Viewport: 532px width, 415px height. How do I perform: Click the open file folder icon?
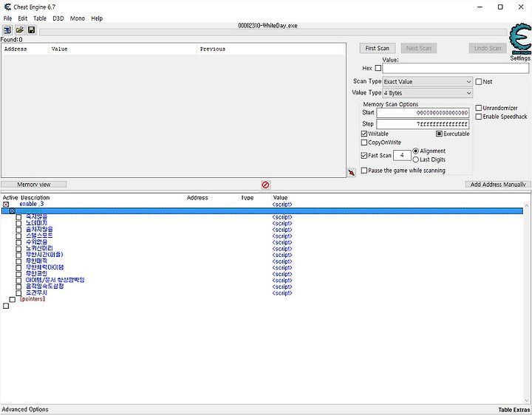click(x=19, y=30)
